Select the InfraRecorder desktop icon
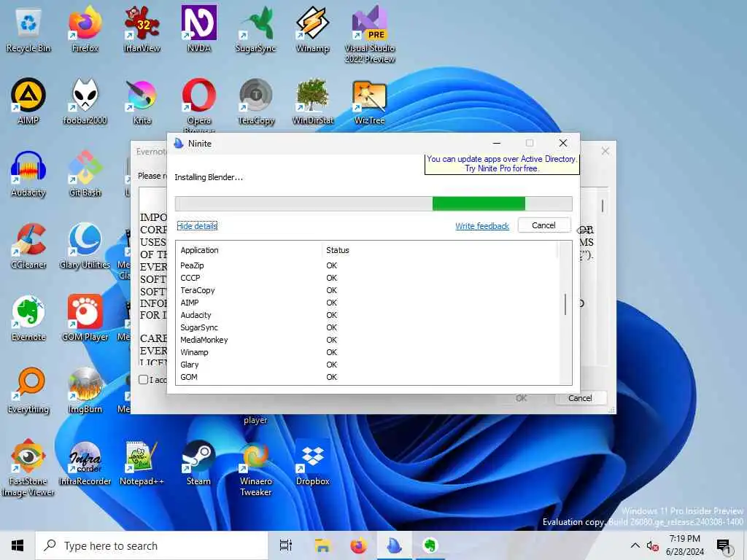Viewport: 747px width, 560px height. (85, 462)
